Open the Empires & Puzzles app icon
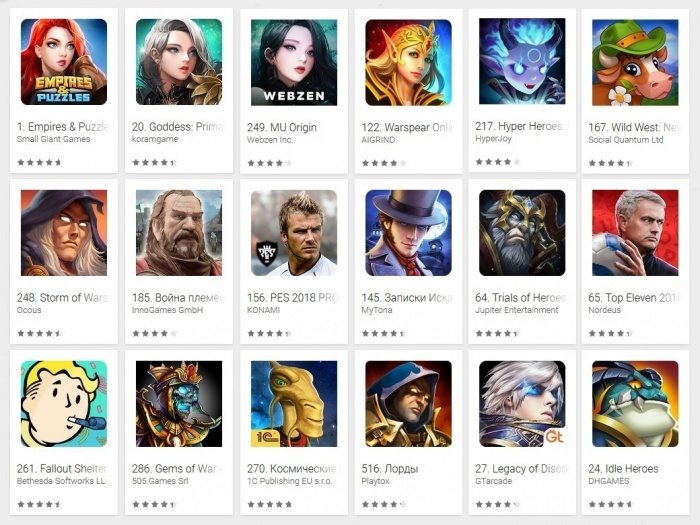 pyautogui.click(x=64, y=62)
